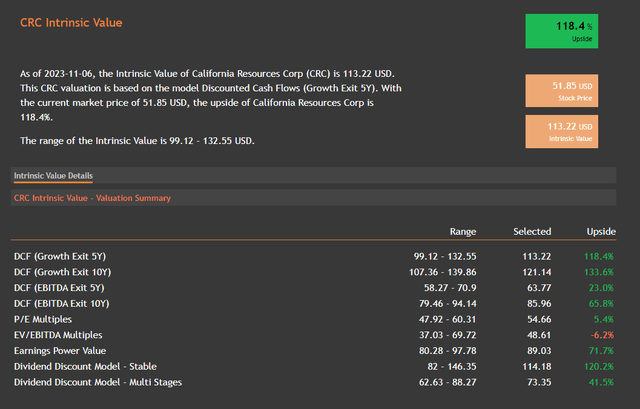The width and height of the screenshot is (640, 409).
Task: Select range value 99.12 - 132.55
Action: pos(445,256)
